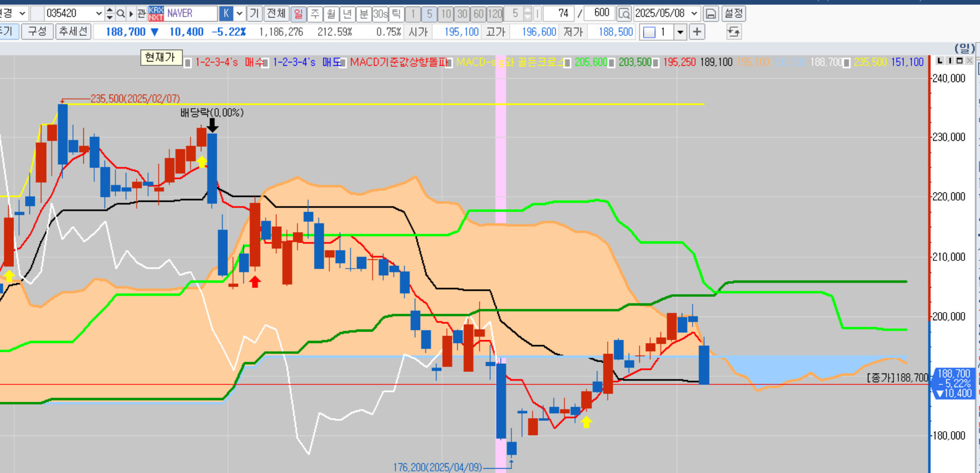
Task: Click the 1 interval button
Action: tap(413, 14)
